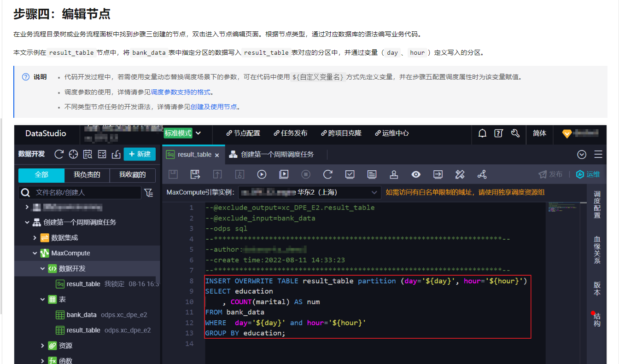Viewport: 619px width, 364px height.
Task: Click the import icon next to 新建
Action: coord(116,154)
